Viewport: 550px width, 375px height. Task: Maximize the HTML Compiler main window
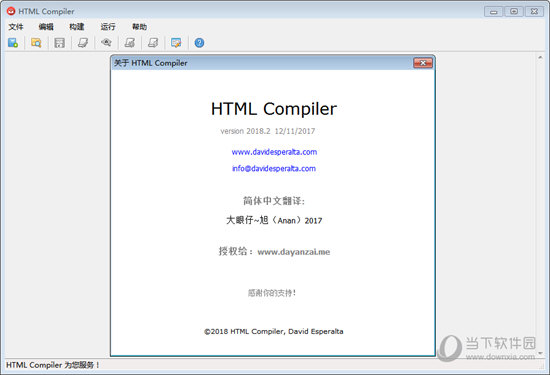(514, 12)
